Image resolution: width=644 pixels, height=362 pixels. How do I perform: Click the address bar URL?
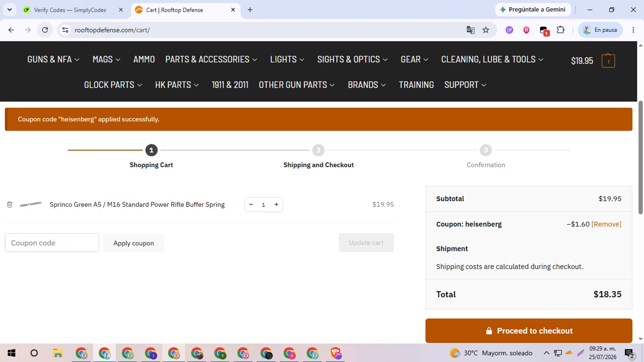pos(112,30)
